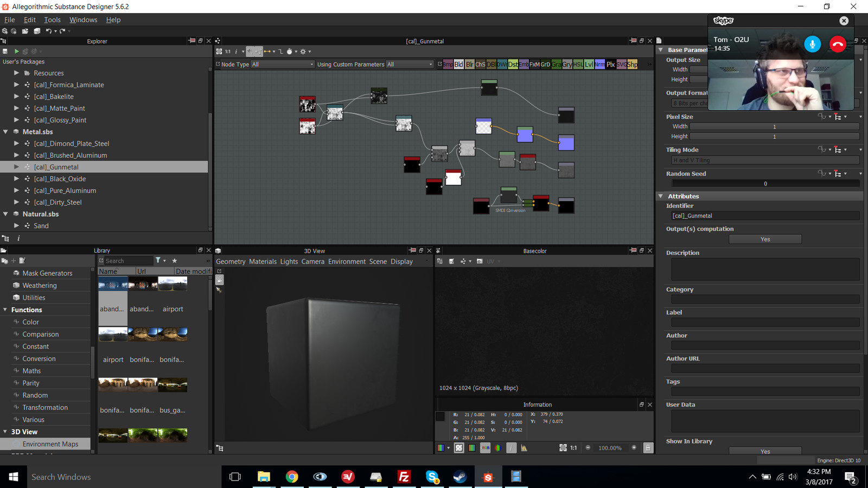
Task: Click the Windows Start button
Action: [14, 477]
